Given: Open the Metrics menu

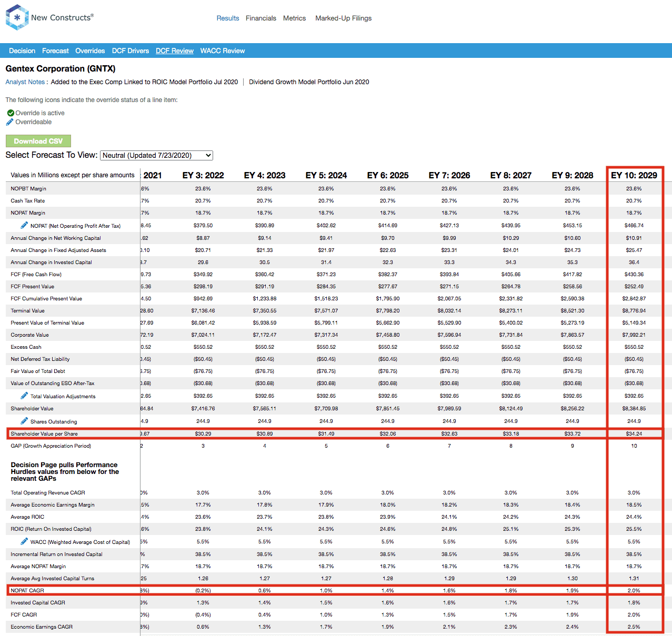Looking at the screenshot, I should pyautogui.click(x=294, y=18).
